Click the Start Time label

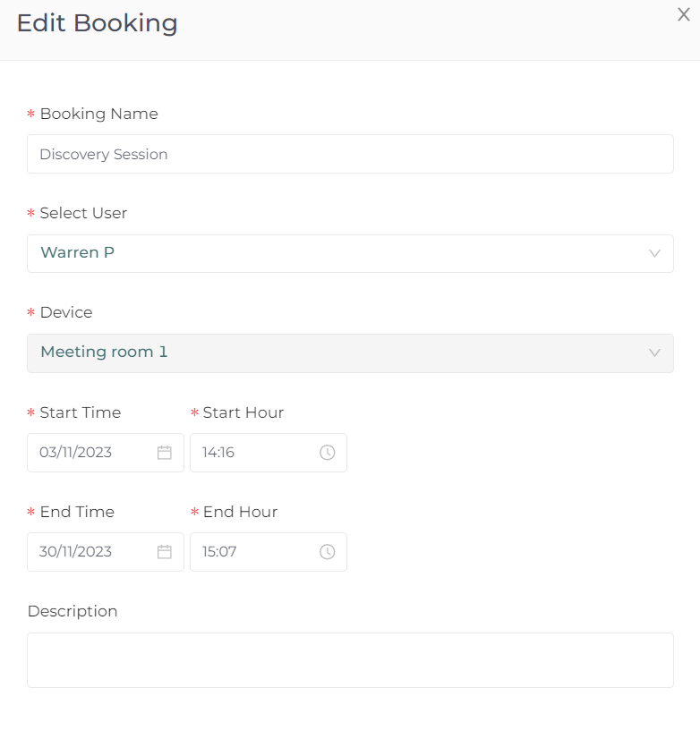[81, 412]
